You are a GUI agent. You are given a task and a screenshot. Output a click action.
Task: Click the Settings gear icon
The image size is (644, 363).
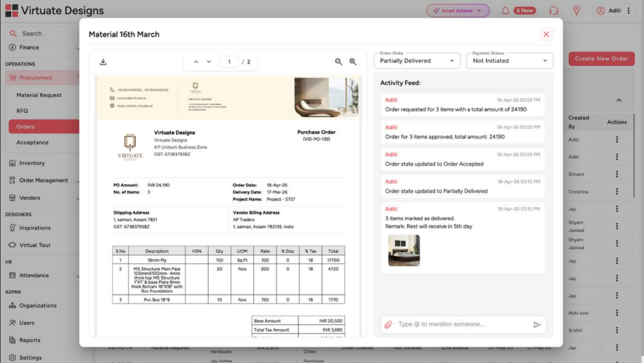[12, 358]
